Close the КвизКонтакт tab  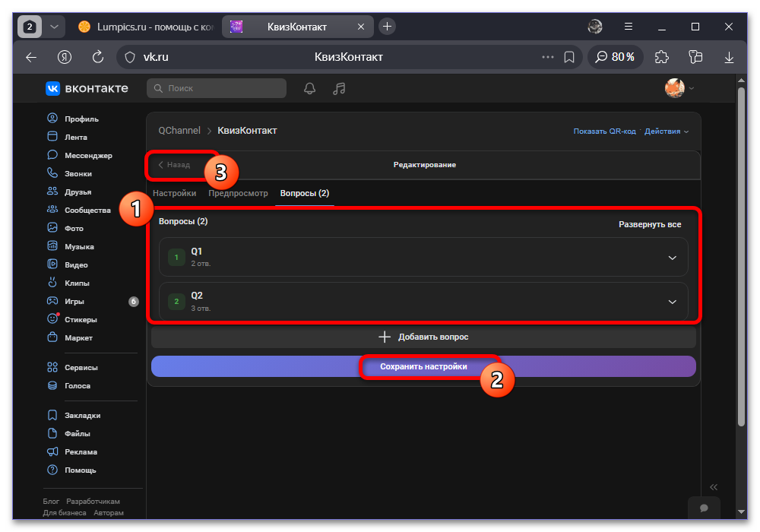pyautogui.click(x=360, y=27)
